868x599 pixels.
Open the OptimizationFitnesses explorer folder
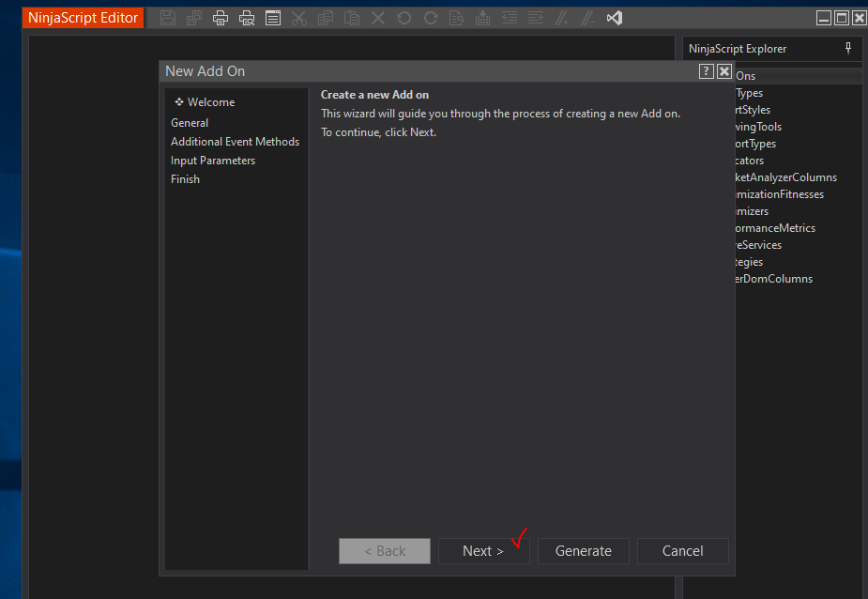point(780,194)
